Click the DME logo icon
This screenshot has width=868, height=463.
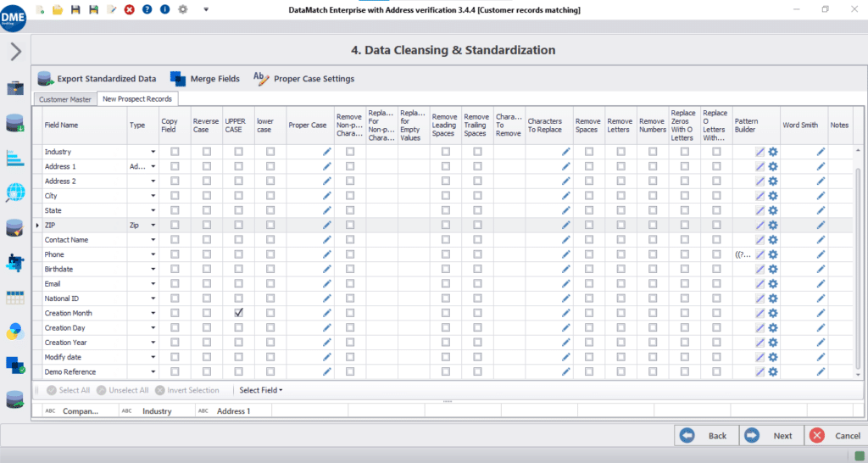click(13, 18)
